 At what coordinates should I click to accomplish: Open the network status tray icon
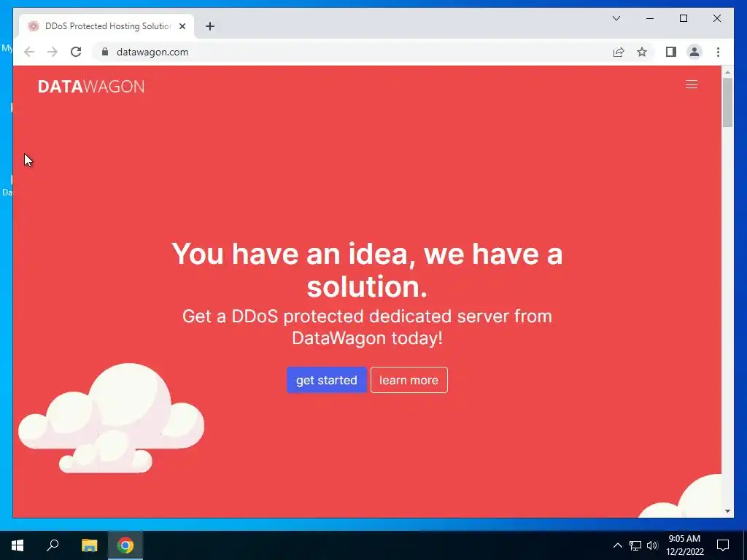pos(635,545)
